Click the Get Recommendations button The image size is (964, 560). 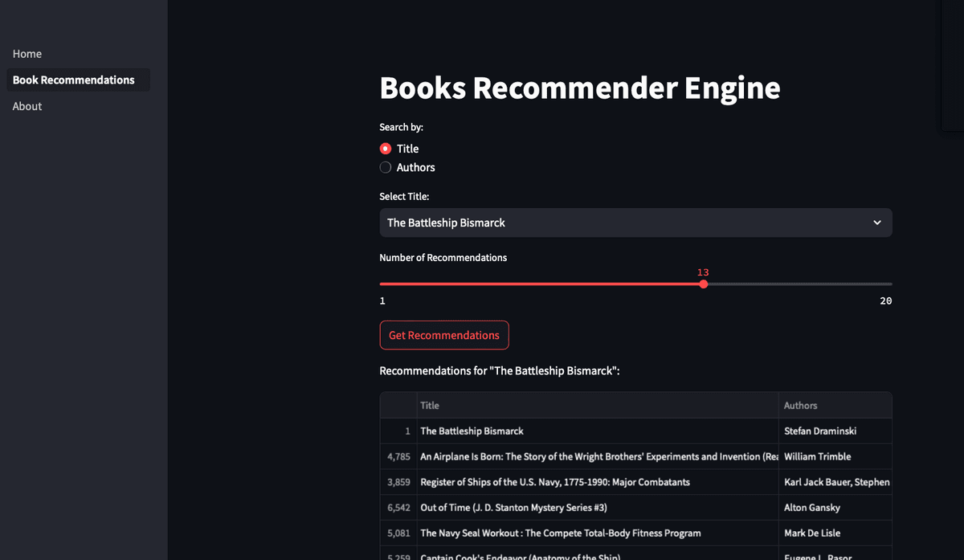point(444,335)
